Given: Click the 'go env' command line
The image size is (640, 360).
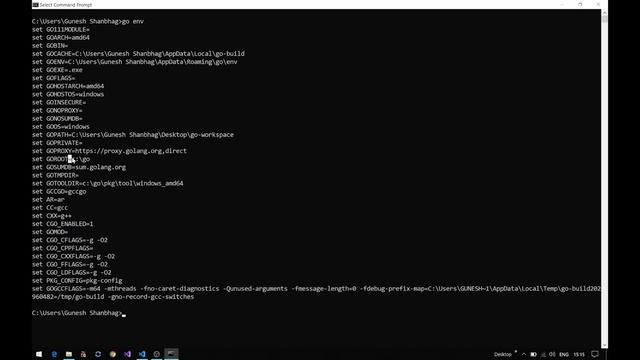Looking at the screenshot, I should pos(88,21).
